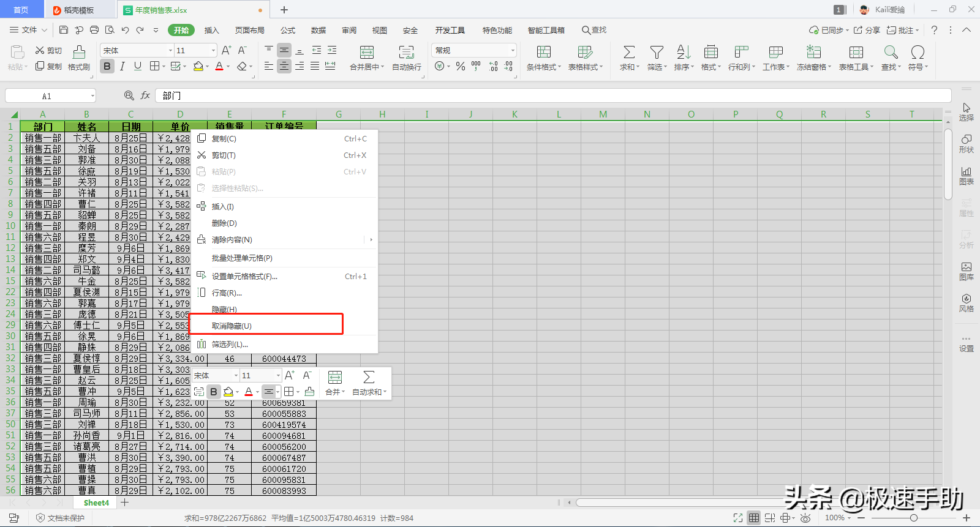
Task: Open the Formulas (公式) tab
Action: click(x=288, y=30)
